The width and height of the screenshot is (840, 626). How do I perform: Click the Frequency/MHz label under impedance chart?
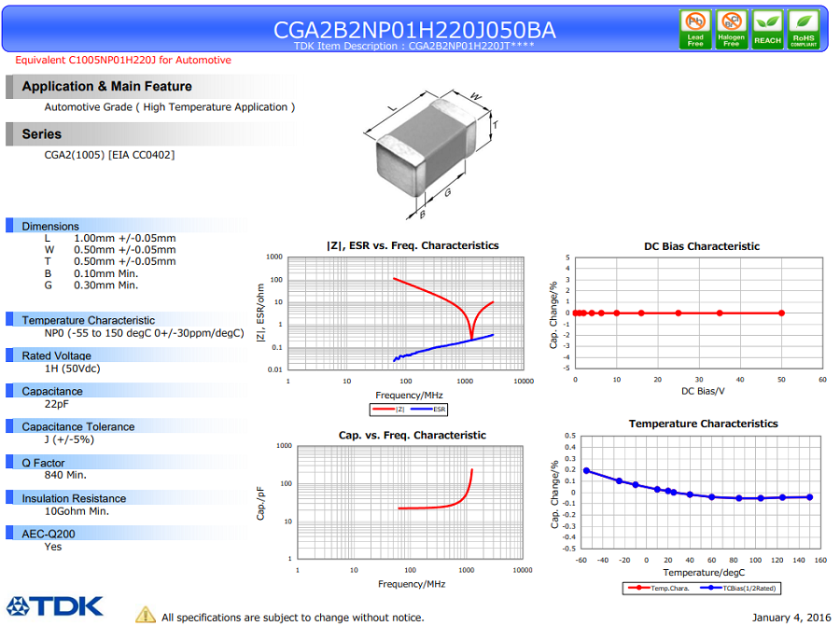410,396
